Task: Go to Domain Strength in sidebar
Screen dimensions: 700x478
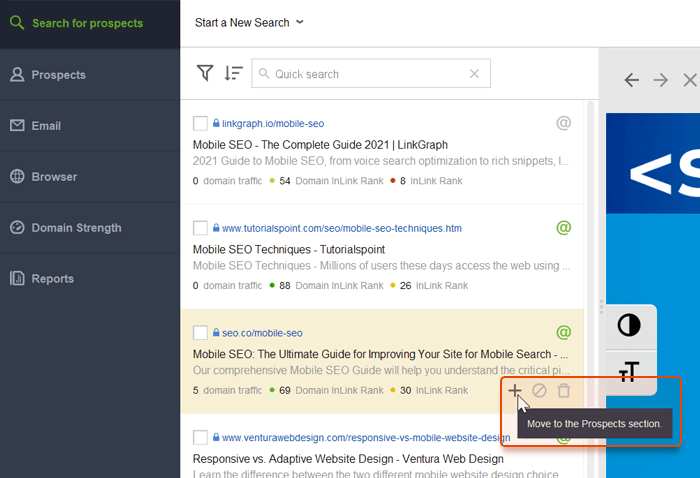Action: pos(76,228)
